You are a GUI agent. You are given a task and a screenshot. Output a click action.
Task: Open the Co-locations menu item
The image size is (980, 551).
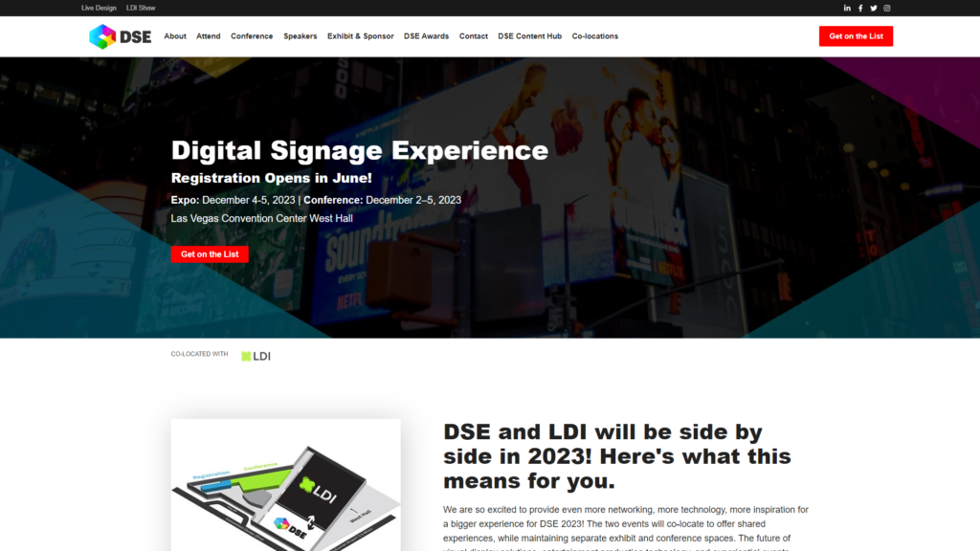click(595, 36)
